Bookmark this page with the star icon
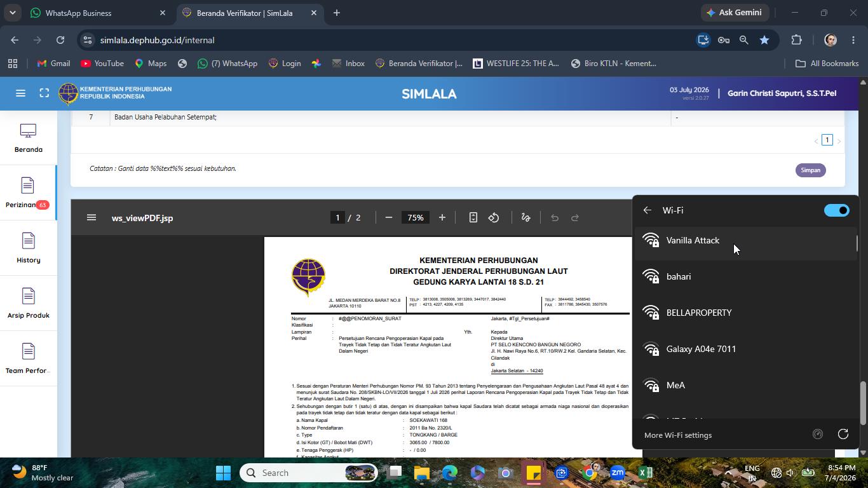Image resolution: width=868 pixels, height=488 pixels. point(764,40)
